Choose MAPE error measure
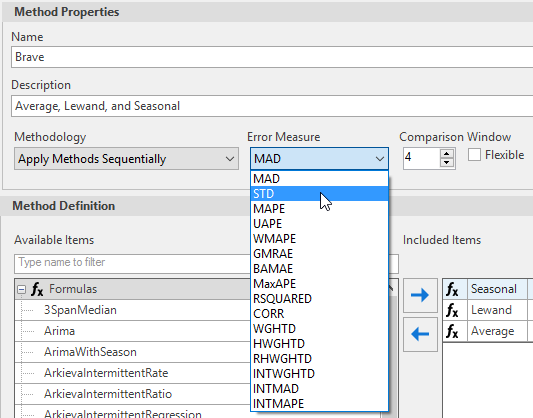This screenshot has height=418, width=533. click(x=319, y=209)
